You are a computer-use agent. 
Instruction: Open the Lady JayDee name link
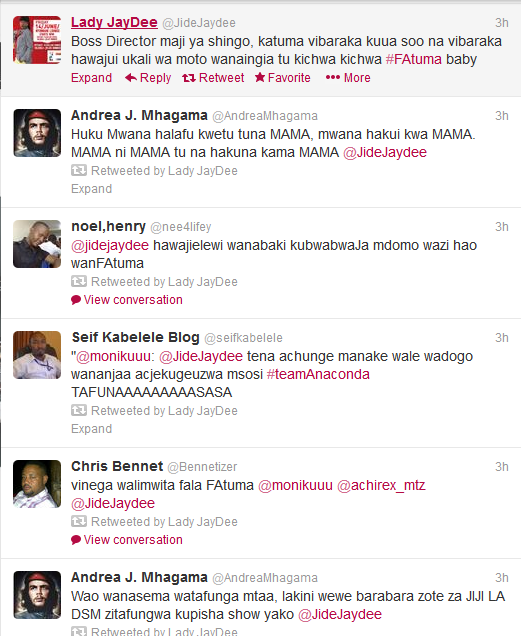[114, 22]
